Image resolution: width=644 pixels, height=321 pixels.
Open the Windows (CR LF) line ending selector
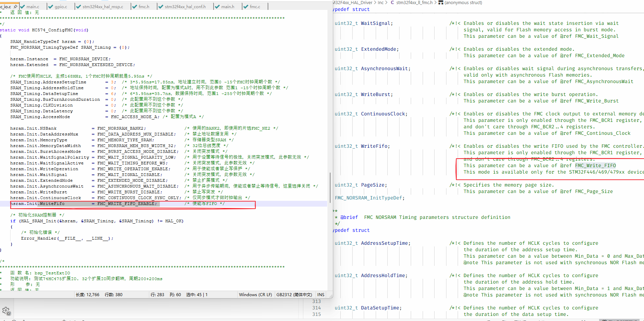255,295
